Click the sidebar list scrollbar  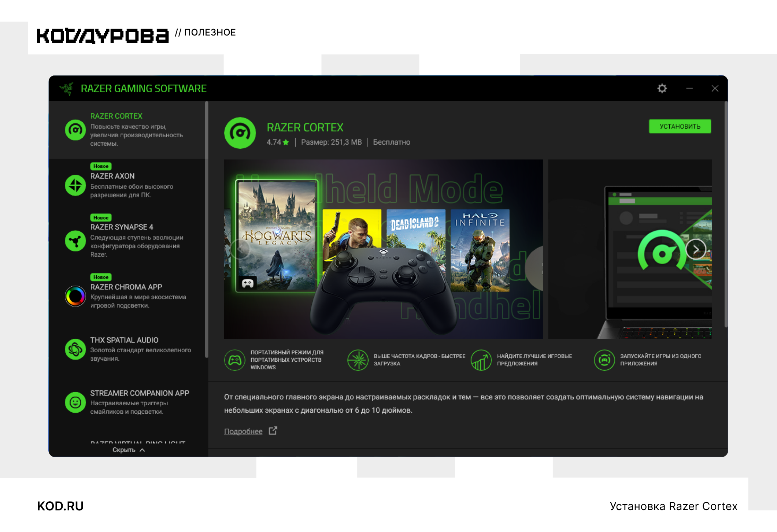(x=207, y=230)
